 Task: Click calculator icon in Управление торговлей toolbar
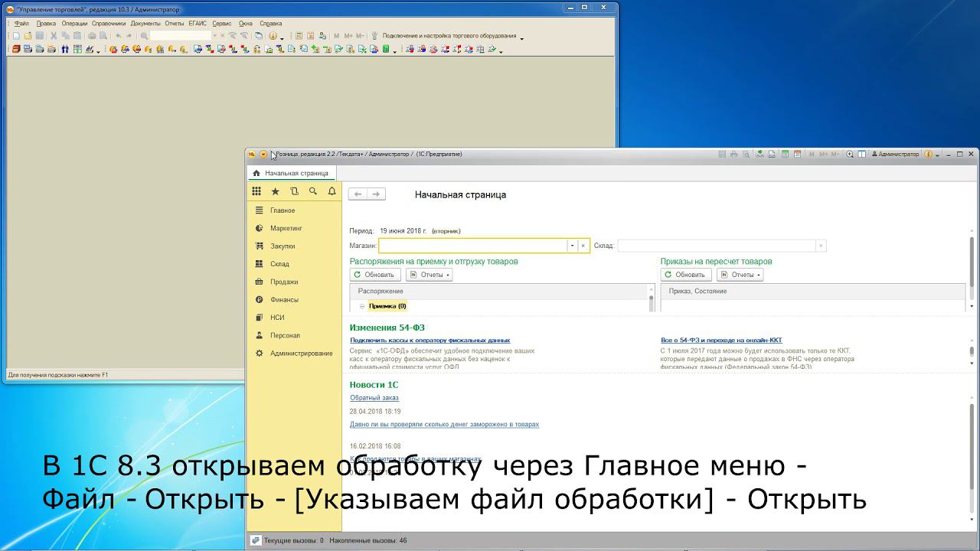tap(299, 36)
